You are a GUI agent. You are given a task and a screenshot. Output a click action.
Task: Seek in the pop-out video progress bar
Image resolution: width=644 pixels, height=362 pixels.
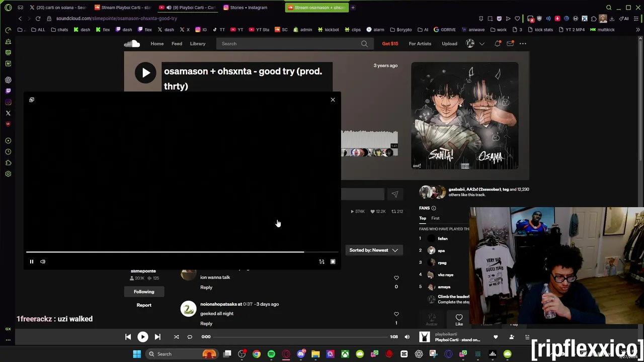point(182,252)
